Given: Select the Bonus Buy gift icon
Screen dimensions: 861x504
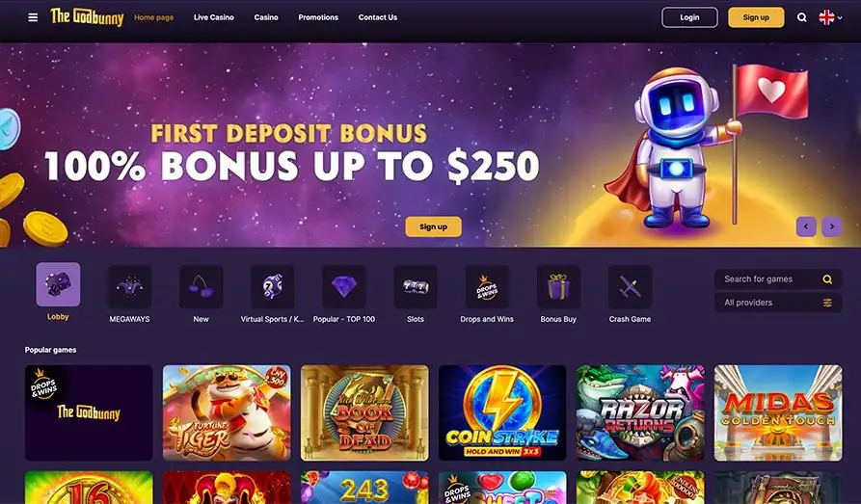Looking at the screenshot, I should click(558, 286).
